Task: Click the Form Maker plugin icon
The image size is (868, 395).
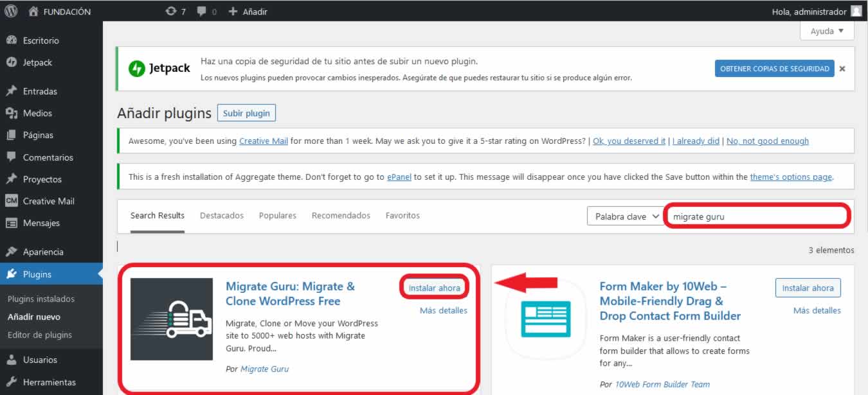Action: [545, 319]
